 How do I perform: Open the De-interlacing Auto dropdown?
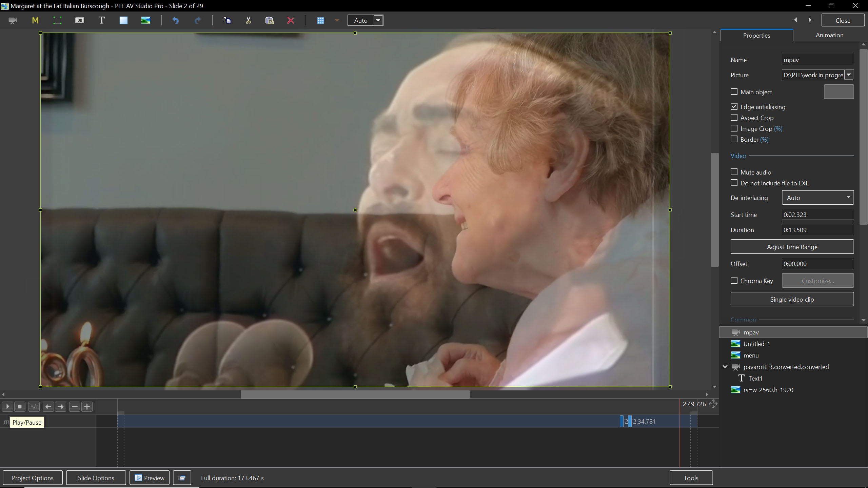point(817,198)
